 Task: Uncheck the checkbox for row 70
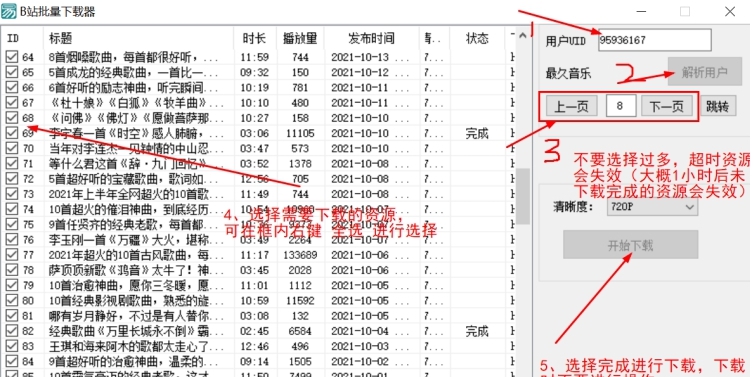coord(12,148)
